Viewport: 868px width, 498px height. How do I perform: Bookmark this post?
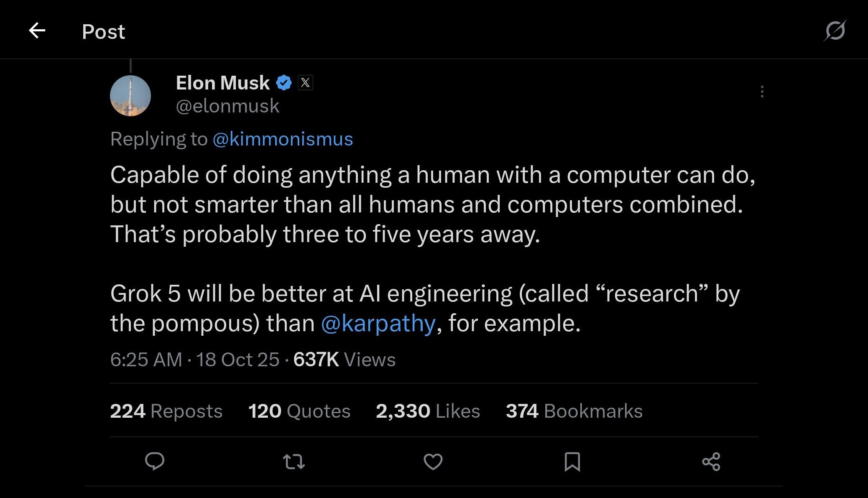coord(572,462)
